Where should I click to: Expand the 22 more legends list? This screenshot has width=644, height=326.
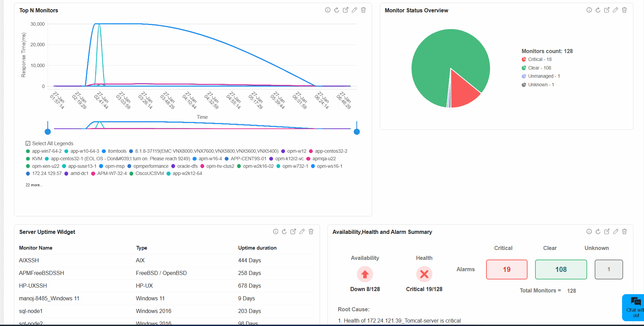point(34,185)
